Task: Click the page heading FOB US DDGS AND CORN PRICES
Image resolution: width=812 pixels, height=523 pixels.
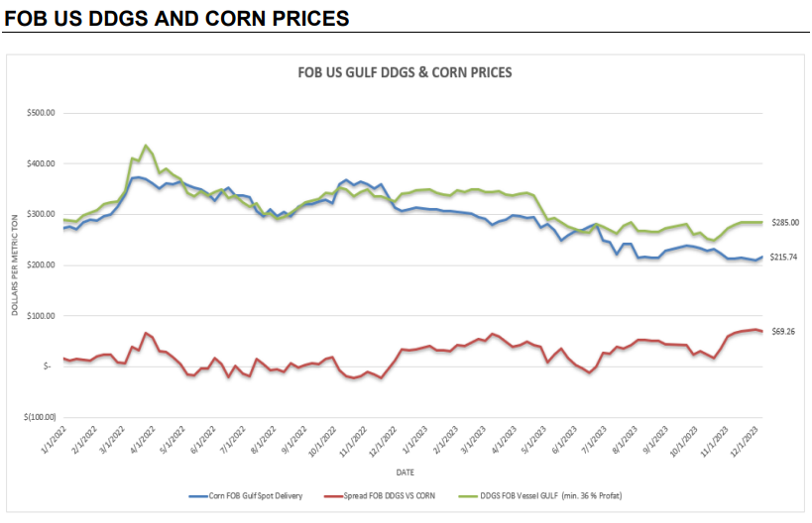Action: coord(176,18)
